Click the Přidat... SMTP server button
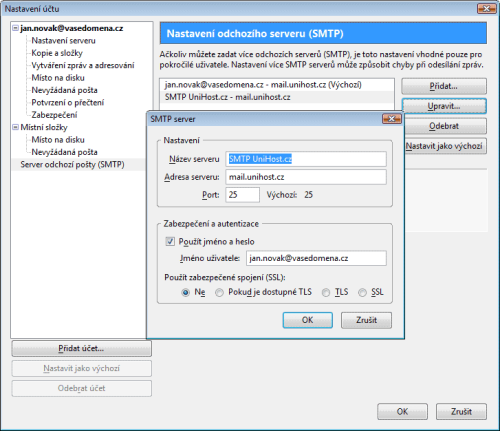Screen dimensions: 500x431 click(x=444, y=86)
